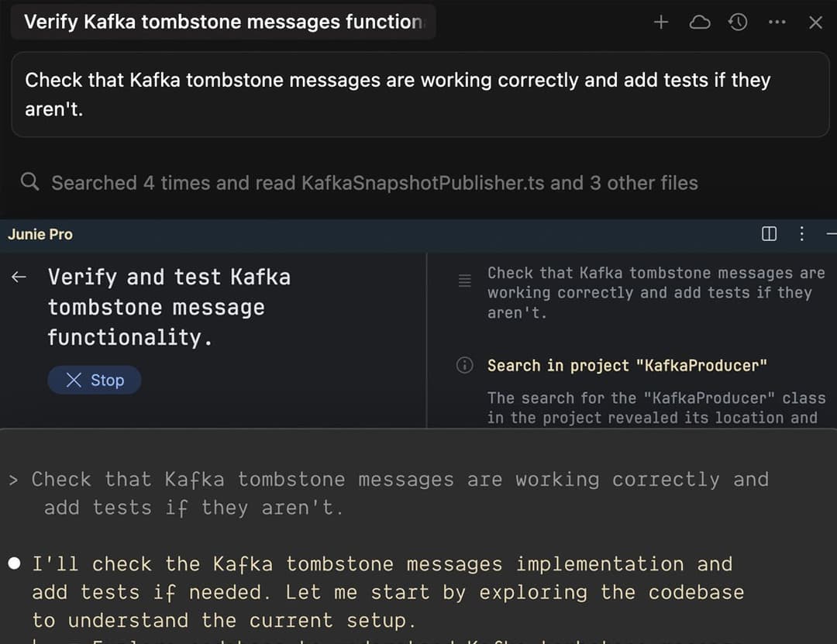The width and height of the screenshot is (837, 644).
Task: Open Search in project "KafkaProducer" step
Action: [627, 366]
